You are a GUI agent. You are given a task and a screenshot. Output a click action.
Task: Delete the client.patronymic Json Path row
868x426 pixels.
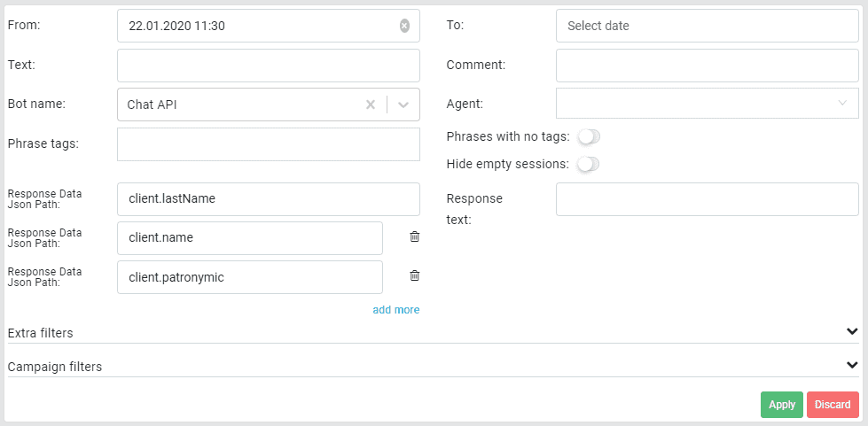(414, 276)
